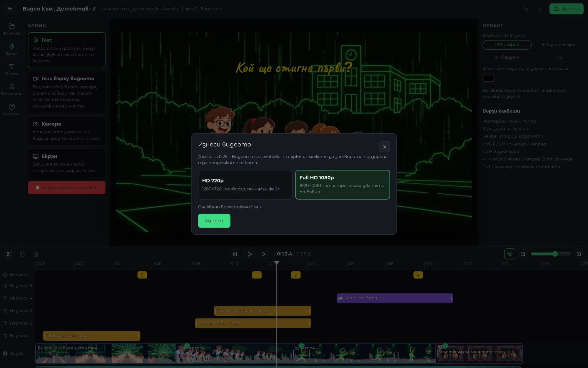Zoom in the timeline
588x368 pixels.
[579, 254]
